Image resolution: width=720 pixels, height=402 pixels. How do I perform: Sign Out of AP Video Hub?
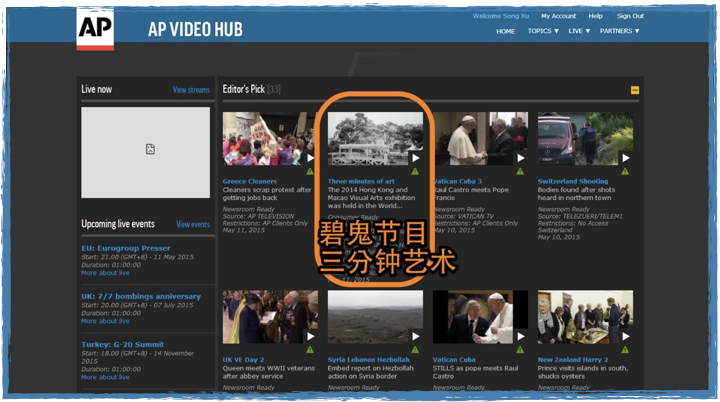coord(630,16)
